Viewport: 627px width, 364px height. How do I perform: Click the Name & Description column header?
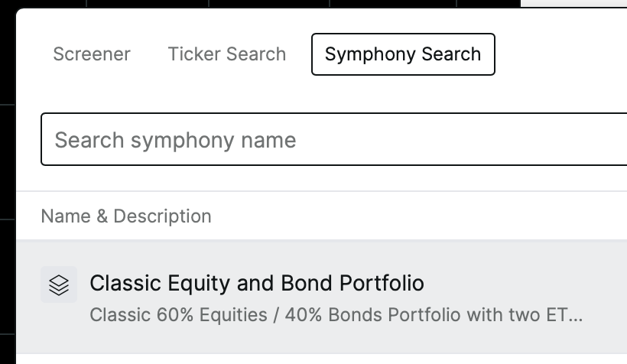point(126,216)
